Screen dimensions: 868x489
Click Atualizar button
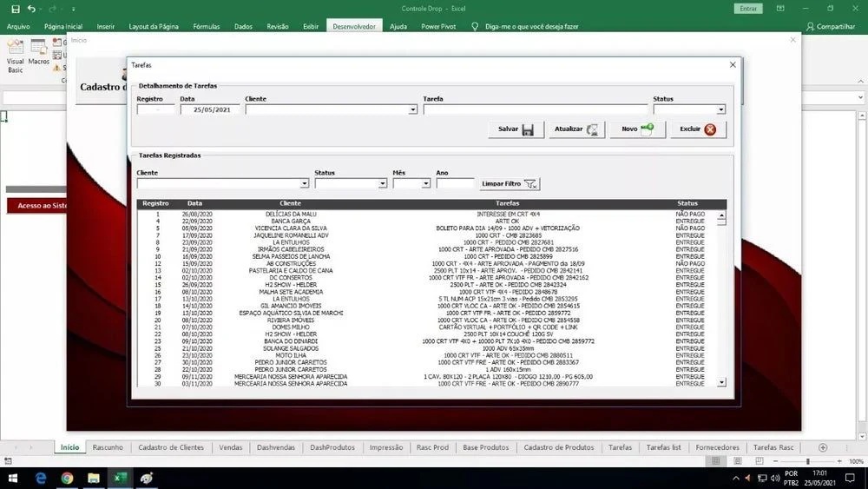pyautogui.click(x=576, y=129)
